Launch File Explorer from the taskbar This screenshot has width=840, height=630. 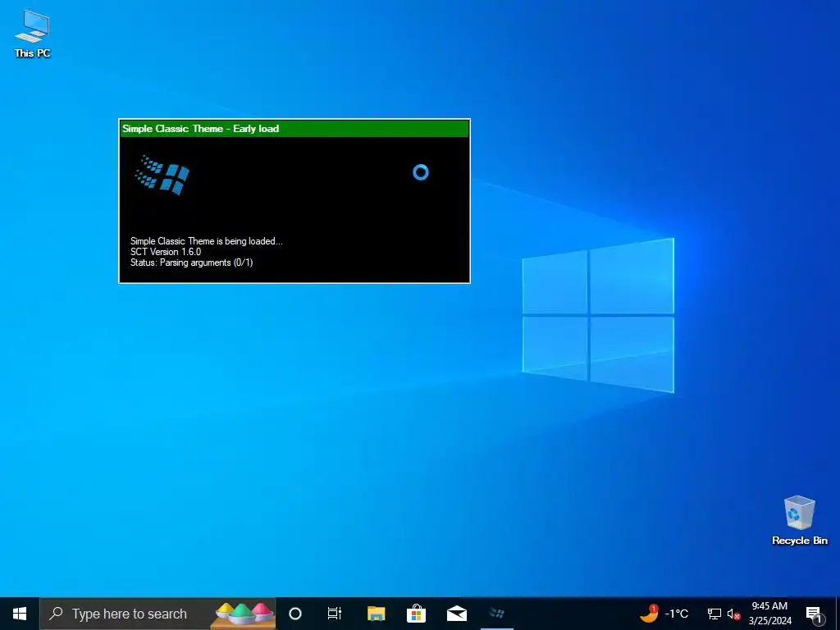point(376,614)
